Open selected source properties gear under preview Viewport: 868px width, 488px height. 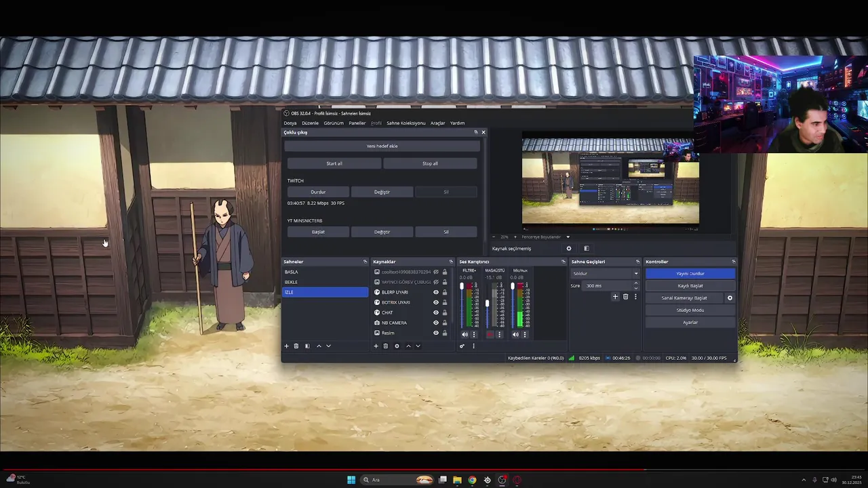[x=569, y=249]
